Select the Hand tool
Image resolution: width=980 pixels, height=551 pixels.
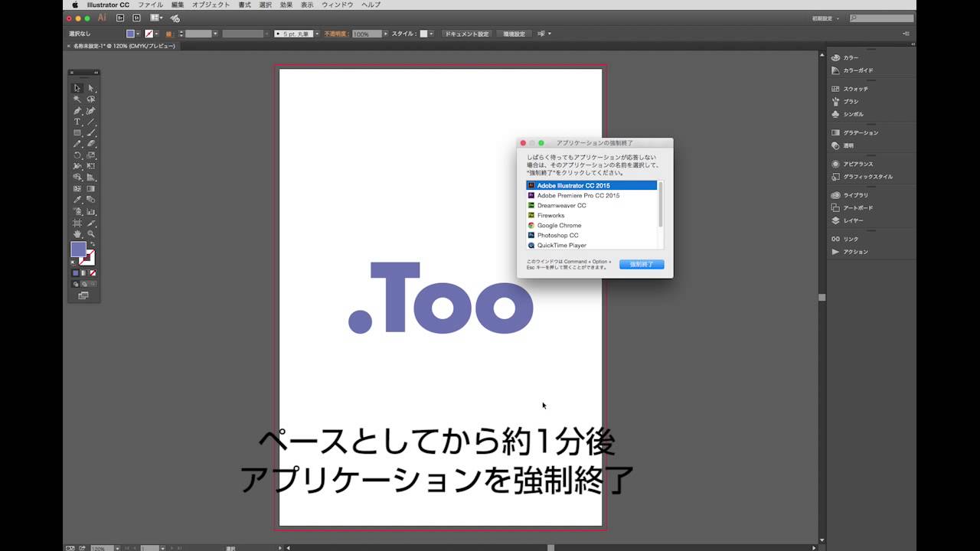pyautogui.click(x=77, y=233)
